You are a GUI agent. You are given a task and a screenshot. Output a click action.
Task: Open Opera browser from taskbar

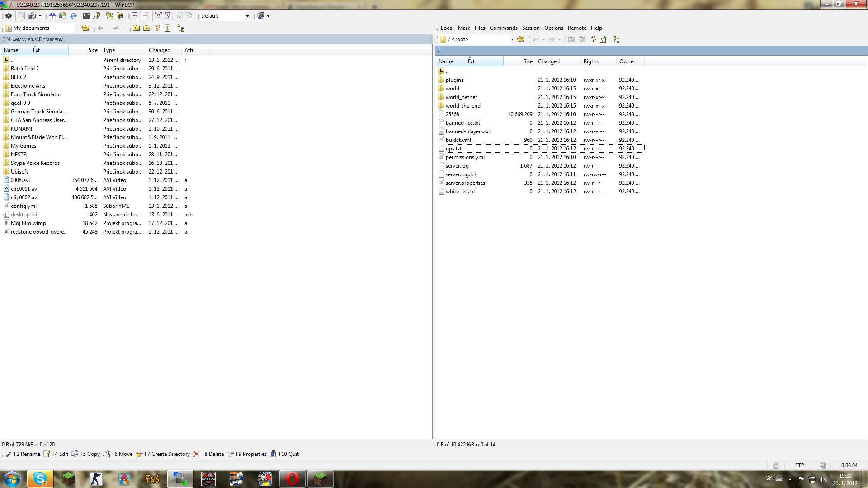pyautogui.click(x=292, y=479)
